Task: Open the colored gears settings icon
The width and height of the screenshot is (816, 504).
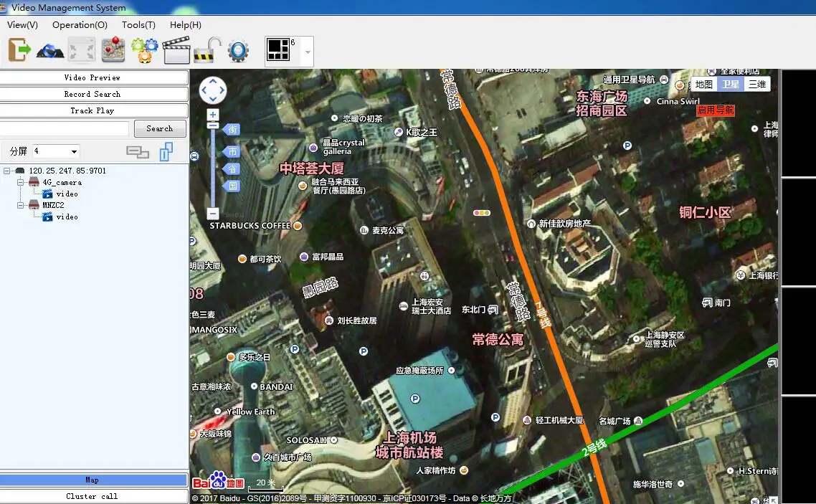Action: 144,50
